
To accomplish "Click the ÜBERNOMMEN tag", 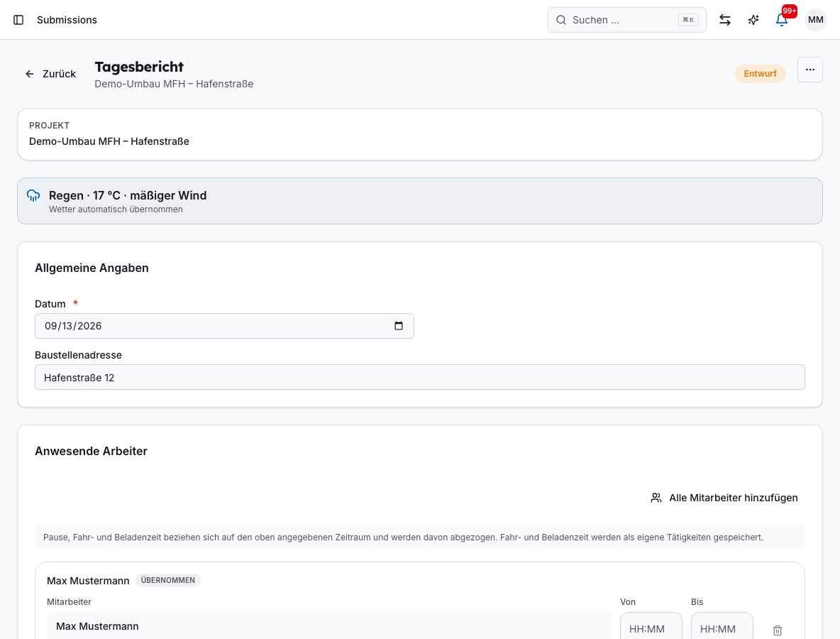I will [167, 581].
